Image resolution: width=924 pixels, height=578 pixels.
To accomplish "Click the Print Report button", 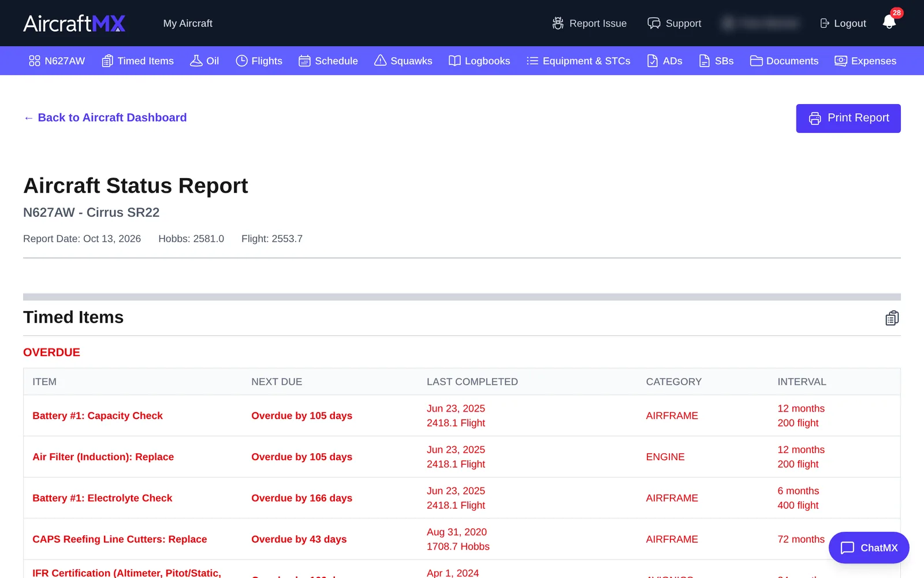I will coord(848,118).
